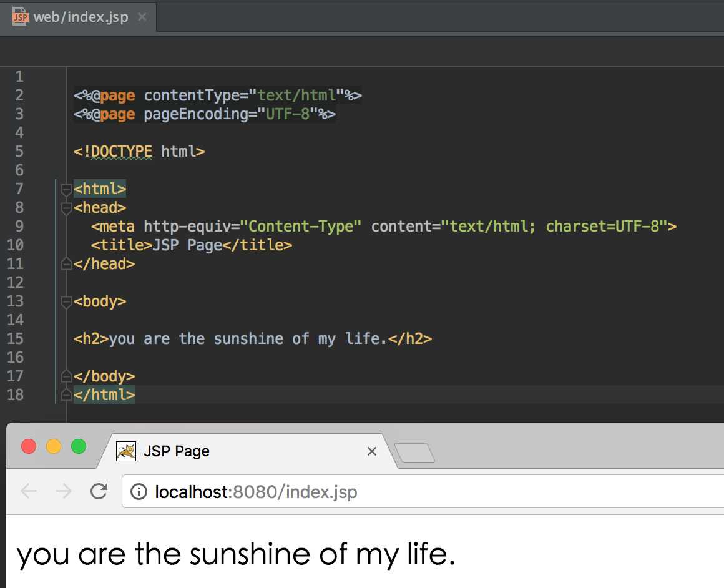Screen dimensions: 724x588
Task: Collapse the <html> block on line 7
Action: (66, 189)
